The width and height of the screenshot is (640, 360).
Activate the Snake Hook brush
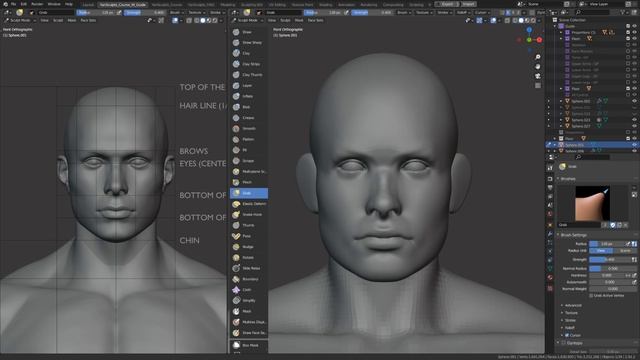point(249,214)
